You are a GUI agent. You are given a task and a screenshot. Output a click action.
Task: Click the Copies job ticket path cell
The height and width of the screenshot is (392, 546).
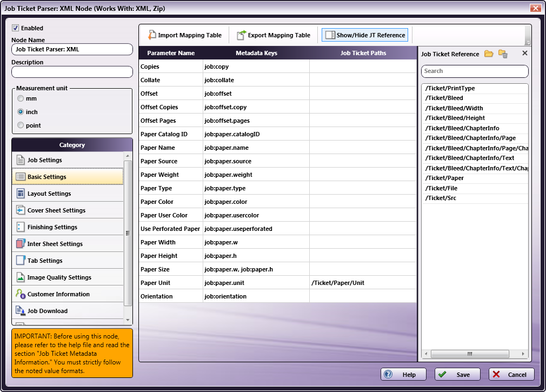pos(363,67)
